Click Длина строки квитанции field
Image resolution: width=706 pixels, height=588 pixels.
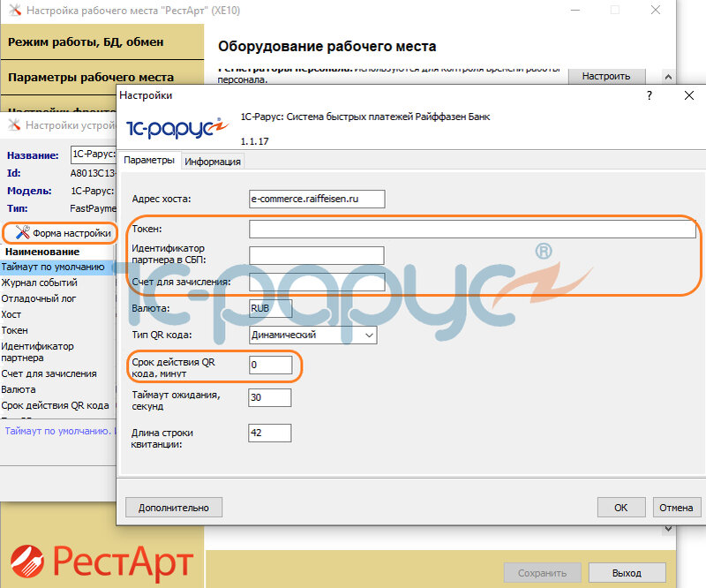click(270, 433)
